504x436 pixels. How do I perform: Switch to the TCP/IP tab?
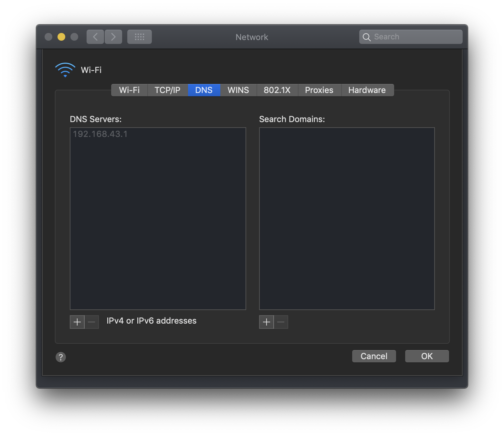click(167, 90)
